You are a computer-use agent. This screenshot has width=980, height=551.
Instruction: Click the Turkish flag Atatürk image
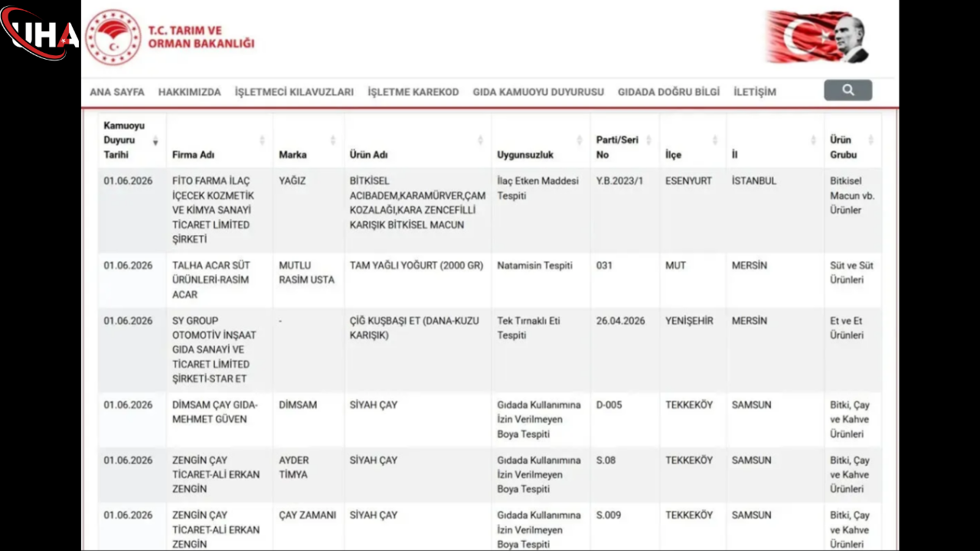(818, 37)
